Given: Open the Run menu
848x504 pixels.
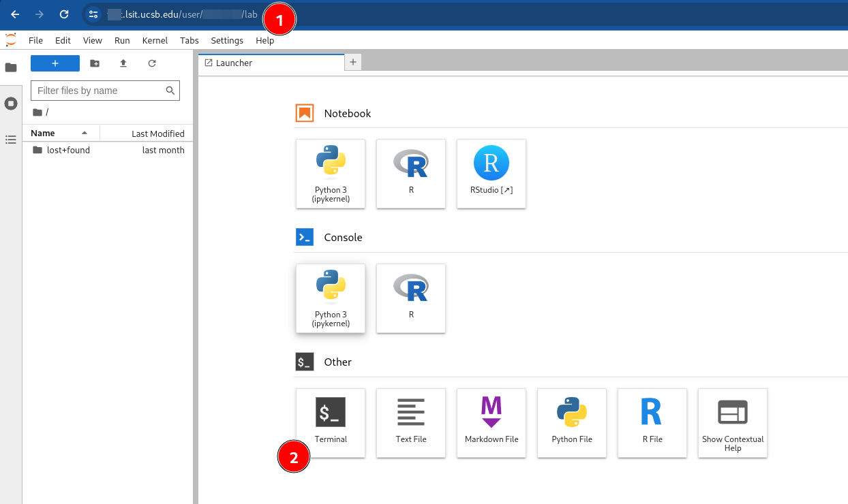Looking at the screenshot, I should click(122, 41).
